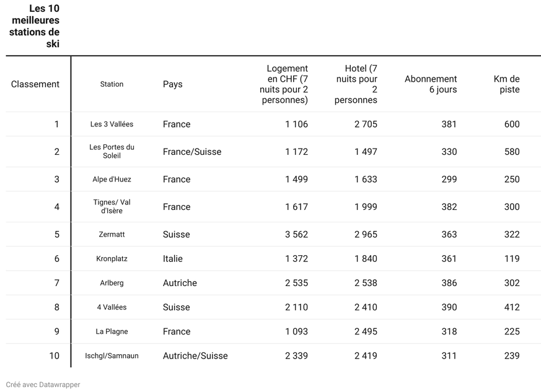Click the Pays column header
This screenshot has width=541, height=392.
172,84
